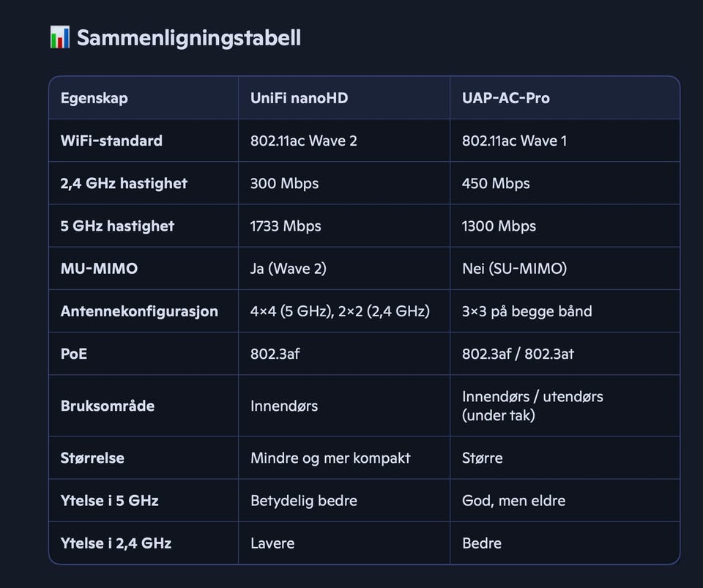The image size is (703, 588).
Task: Click the 802.11ac Wave 1 cell
Action: 514,141
